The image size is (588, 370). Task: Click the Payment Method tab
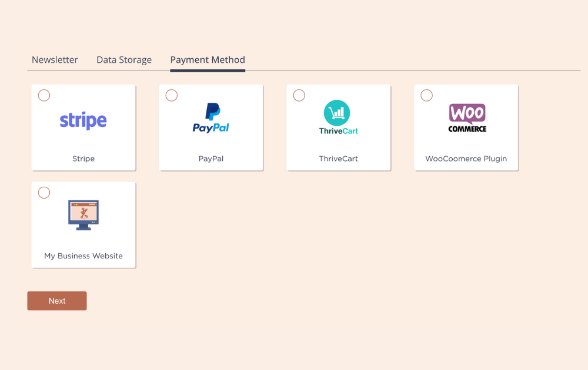click(208, 60)
